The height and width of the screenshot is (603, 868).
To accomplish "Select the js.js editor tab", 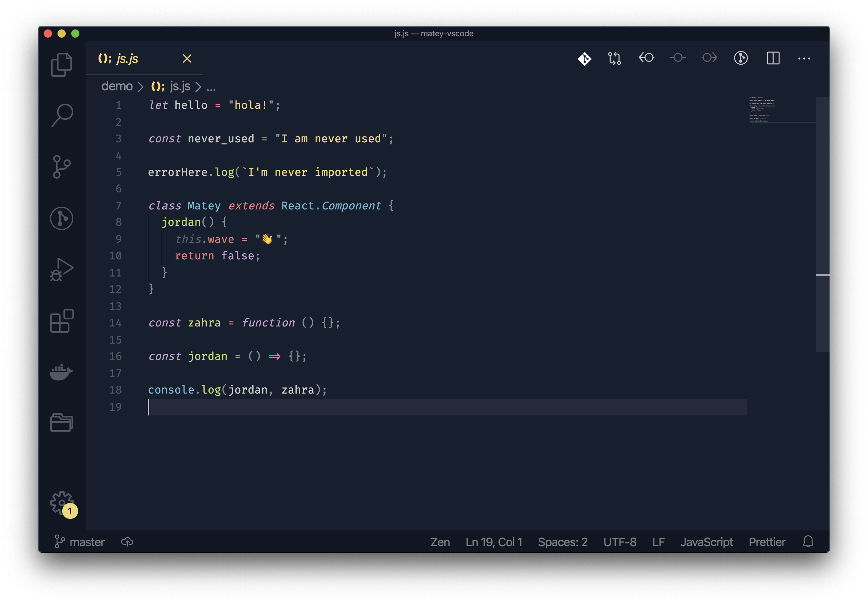I will click(127, 59).
